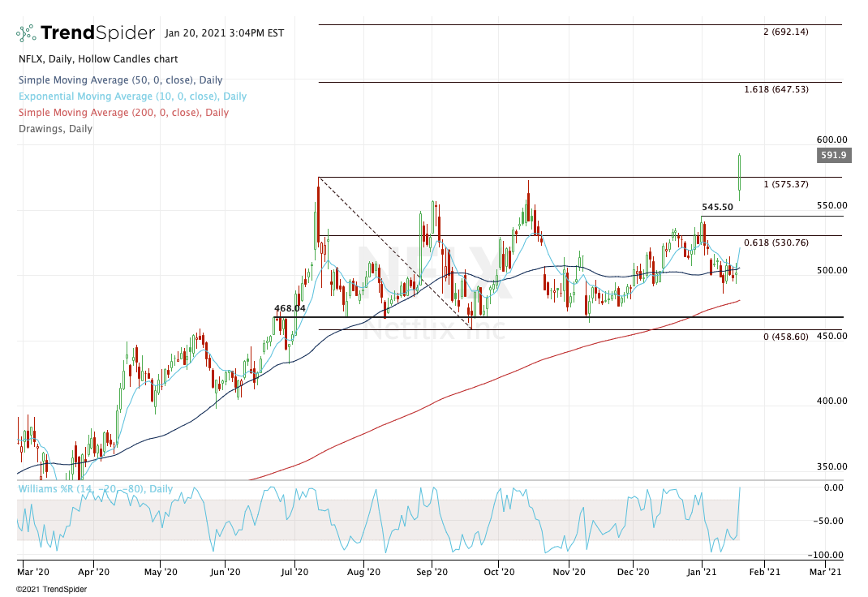
Task: Click the Oct '20 date axis label
Action: pos(500,572)
